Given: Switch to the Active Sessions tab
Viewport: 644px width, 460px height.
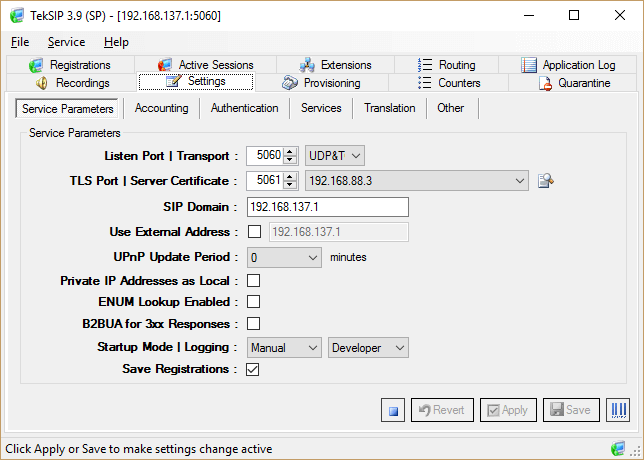Looking at the screenshot, I should click(x=205, y=65).
